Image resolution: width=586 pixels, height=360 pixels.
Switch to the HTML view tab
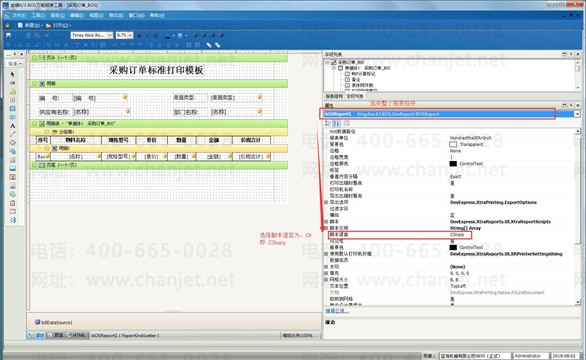pyautogui.click(x=76, y=335)
